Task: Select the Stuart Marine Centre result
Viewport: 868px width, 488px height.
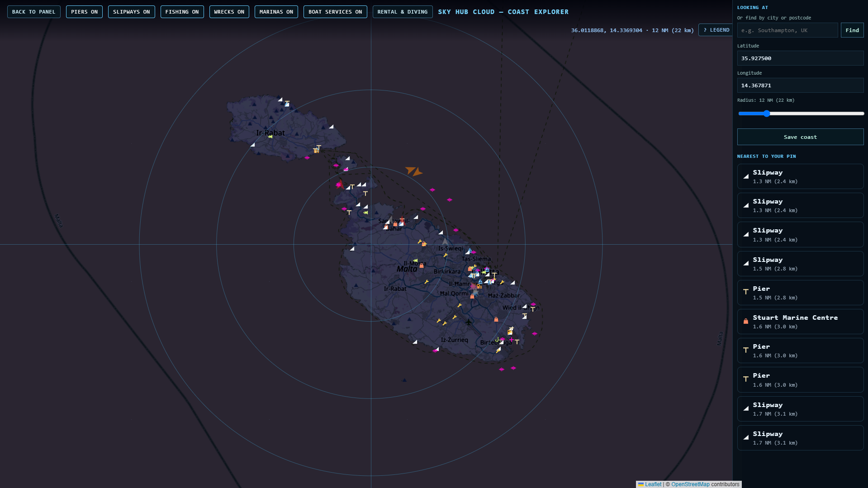Action: point(800,322)
